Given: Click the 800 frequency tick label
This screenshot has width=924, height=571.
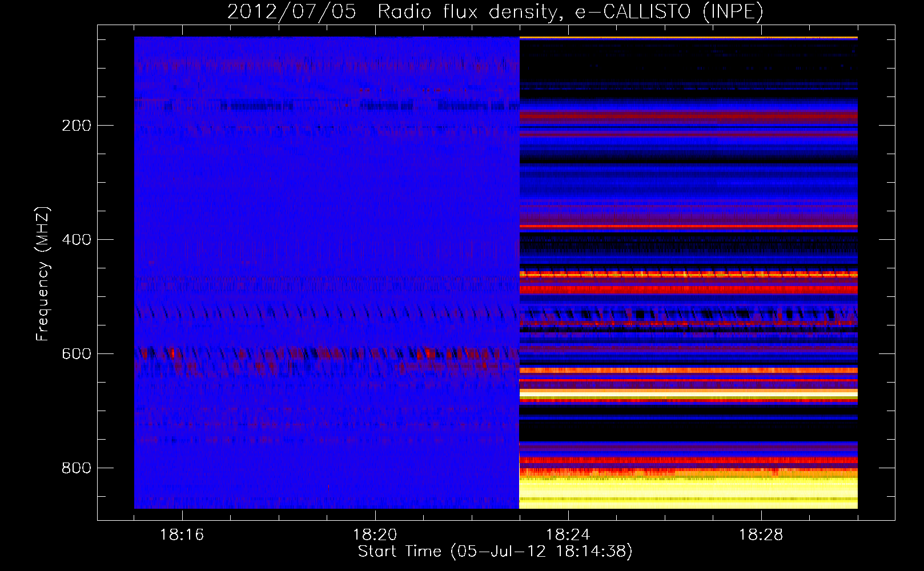Looking at the screenshot, I should [76, 468].
